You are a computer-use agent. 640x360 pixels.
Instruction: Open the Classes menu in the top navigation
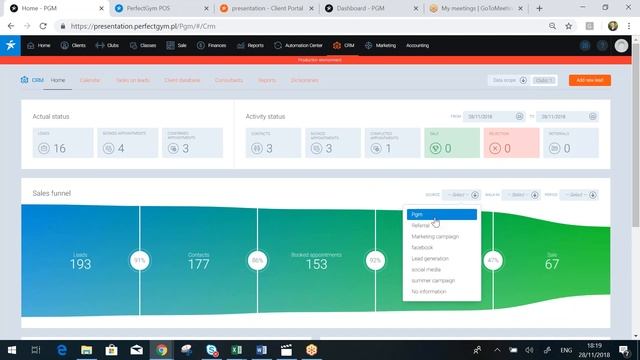143,45
